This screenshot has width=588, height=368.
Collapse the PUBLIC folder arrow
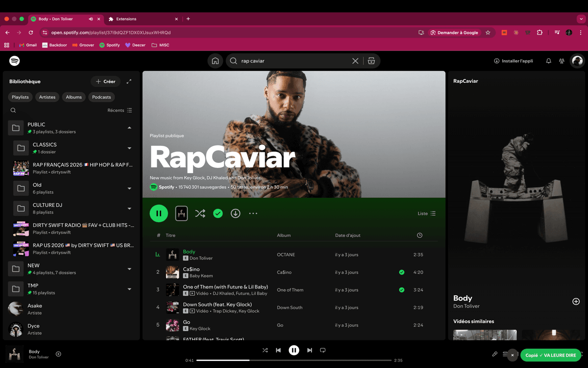click(129, 128)
